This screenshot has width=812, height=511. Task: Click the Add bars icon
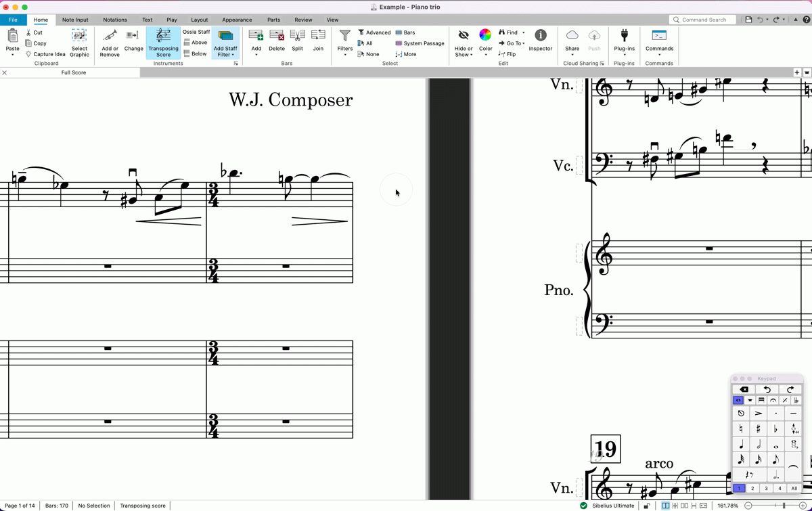[x=256, y=35]
